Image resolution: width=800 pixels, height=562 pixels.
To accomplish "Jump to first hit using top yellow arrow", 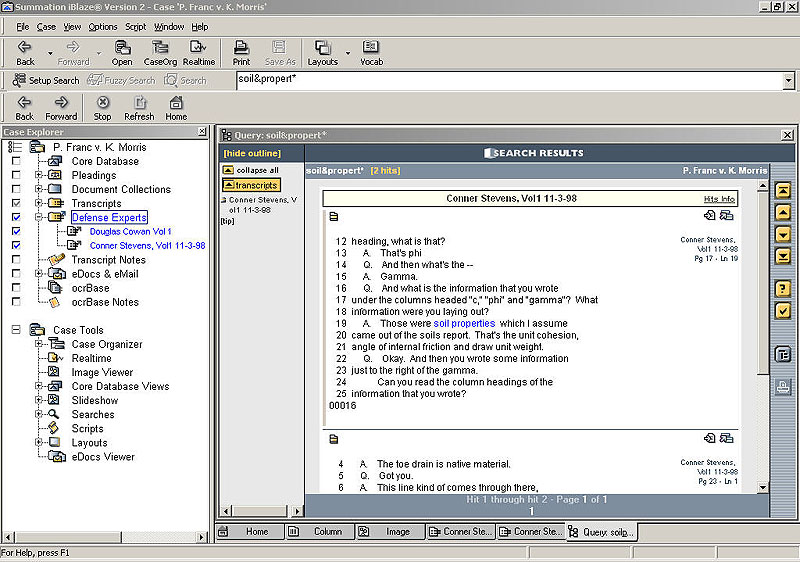I will [783, 191].
